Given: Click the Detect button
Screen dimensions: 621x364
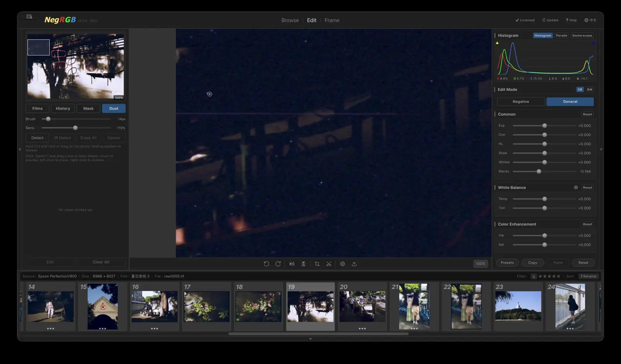Looking at the screenshot, I should pyautogui.click(x=37, y=138).
